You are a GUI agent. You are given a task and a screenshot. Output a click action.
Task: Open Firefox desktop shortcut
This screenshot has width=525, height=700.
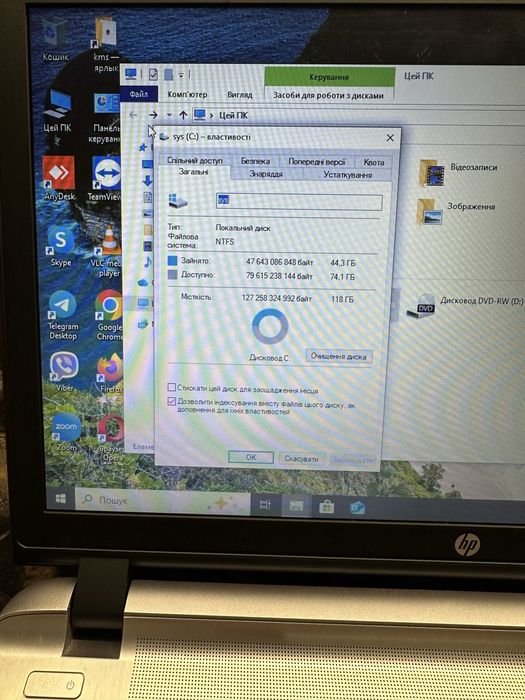tap(110, 373)
